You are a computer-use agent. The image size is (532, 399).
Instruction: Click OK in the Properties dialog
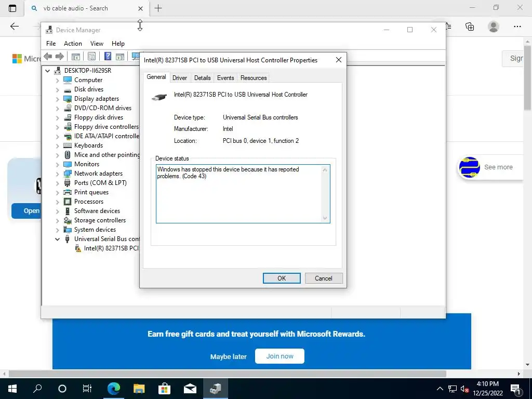tap(282, 278)
